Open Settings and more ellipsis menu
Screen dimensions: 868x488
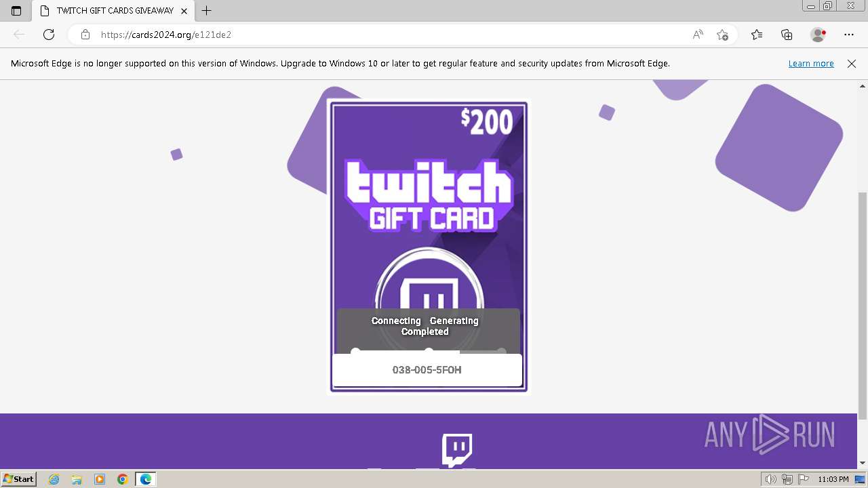click(x=849, y=35)
